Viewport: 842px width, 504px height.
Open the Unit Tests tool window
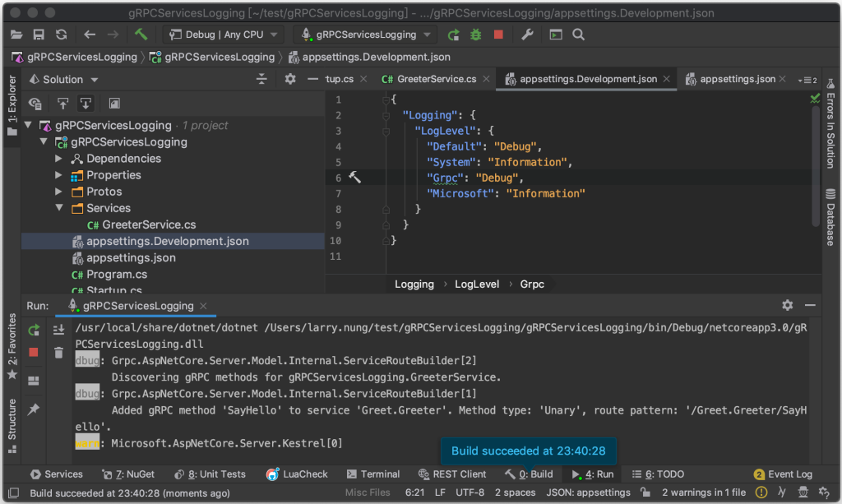pyautogui.click(x=210, y=474)
